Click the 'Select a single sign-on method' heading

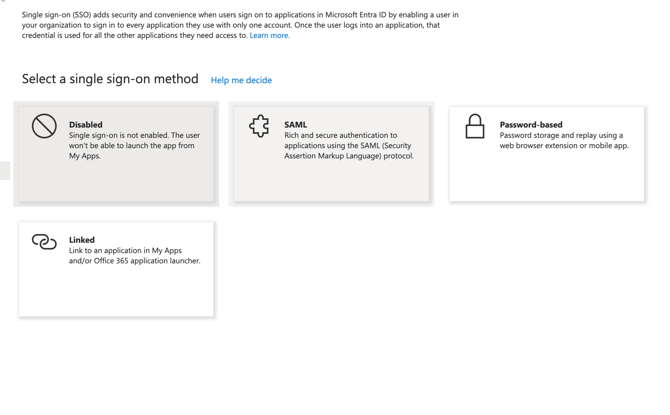(x=110, y=79)
